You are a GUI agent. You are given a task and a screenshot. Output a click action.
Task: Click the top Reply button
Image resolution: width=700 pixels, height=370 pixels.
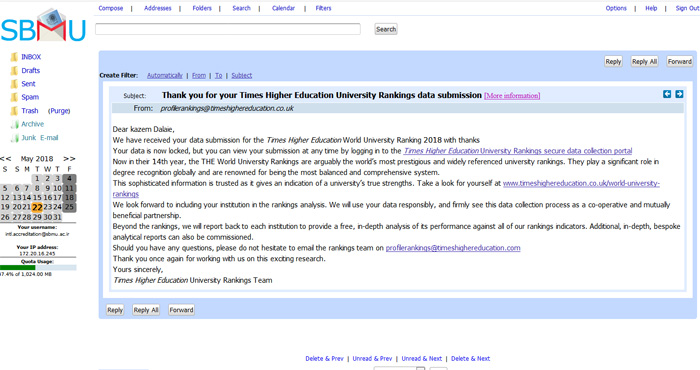tap(613, 62)
